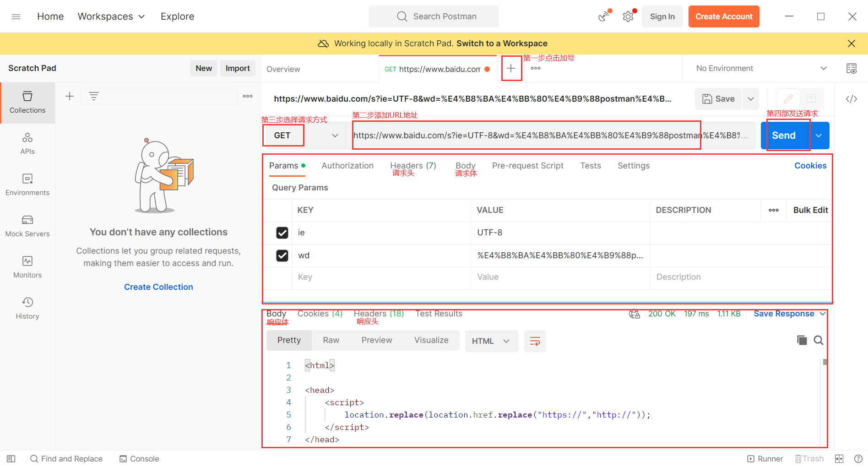The width and height of the screenshot is (868, 467).
Task: Open the Environments sidebar section
Action: 27,185
